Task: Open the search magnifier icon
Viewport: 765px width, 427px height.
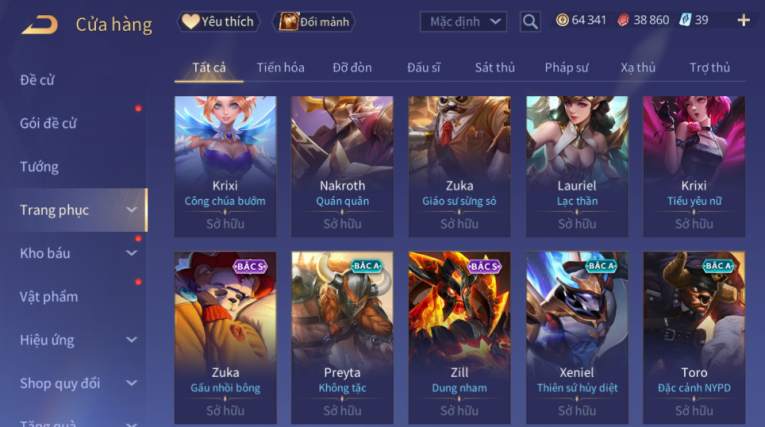Action: pos(530,21)
